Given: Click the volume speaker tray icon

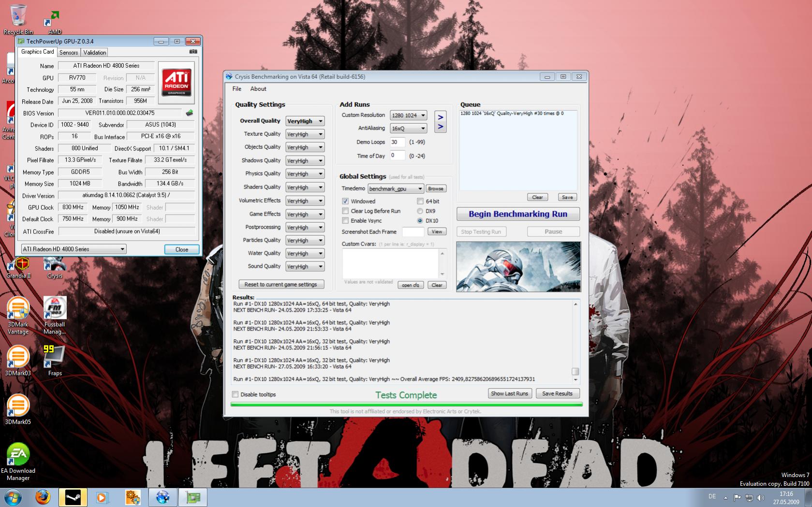Looking at the screenshot, I should click(x=760, y=497).
